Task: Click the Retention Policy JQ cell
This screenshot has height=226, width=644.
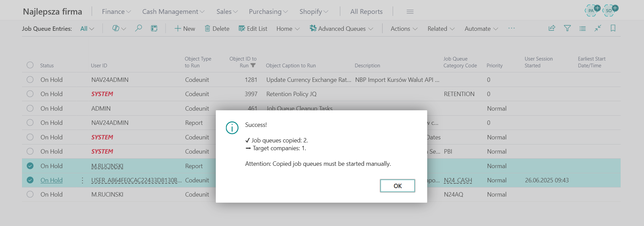Action: tap(292, 94)
